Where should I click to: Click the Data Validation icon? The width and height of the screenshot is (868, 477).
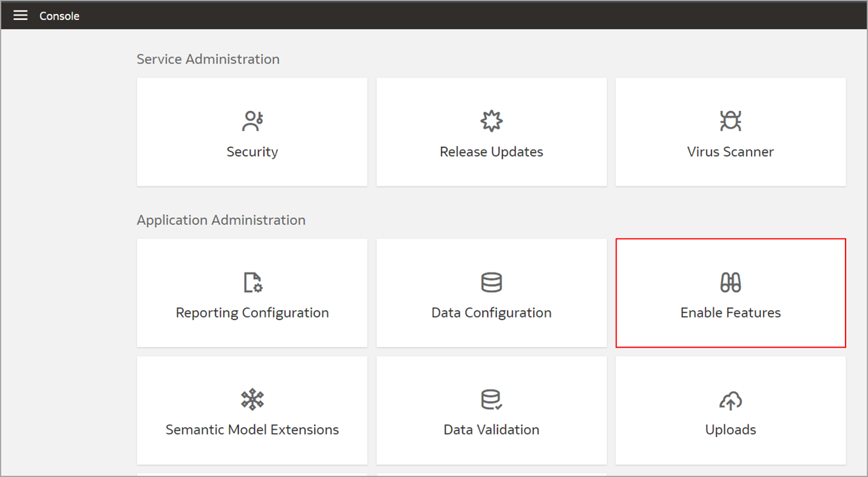[491, 399]
